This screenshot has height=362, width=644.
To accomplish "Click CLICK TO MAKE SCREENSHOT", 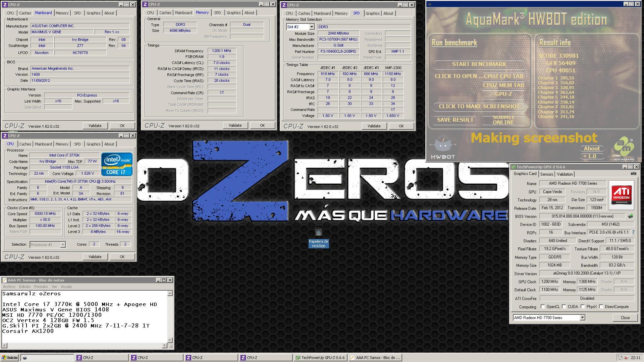I will pos(479,106).
